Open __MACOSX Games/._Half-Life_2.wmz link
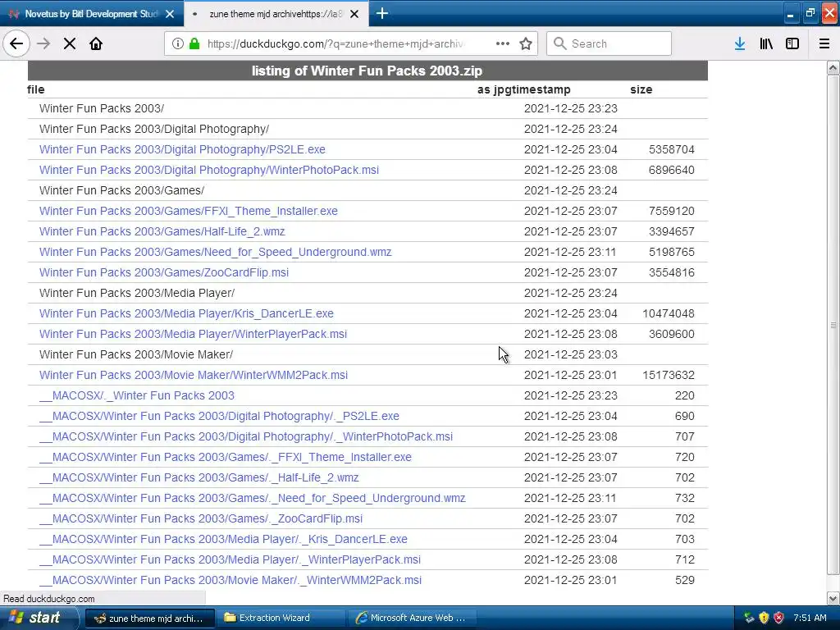The height and width of the screenshot is (630, 840). tap(199, 477)
